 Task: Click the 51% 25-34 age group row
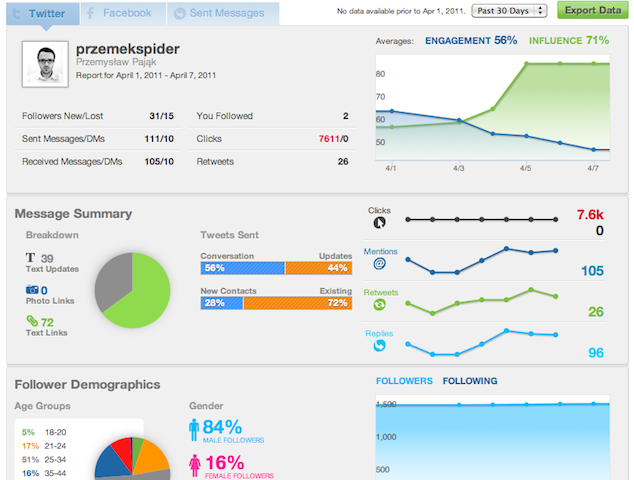coord(44,460)
